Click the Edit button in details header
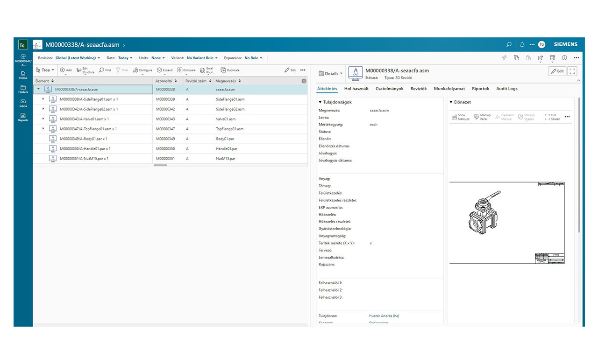 click(556, 71)
